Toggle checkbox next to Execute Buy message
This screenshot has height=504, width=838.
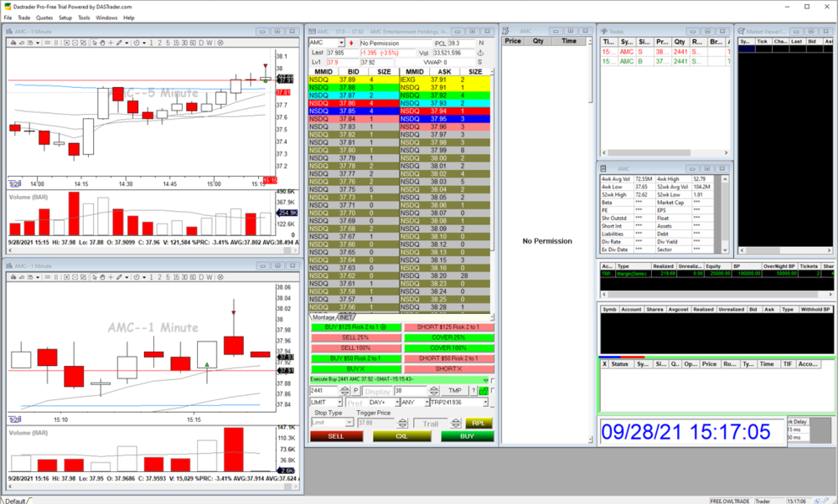tap(492, 380)
